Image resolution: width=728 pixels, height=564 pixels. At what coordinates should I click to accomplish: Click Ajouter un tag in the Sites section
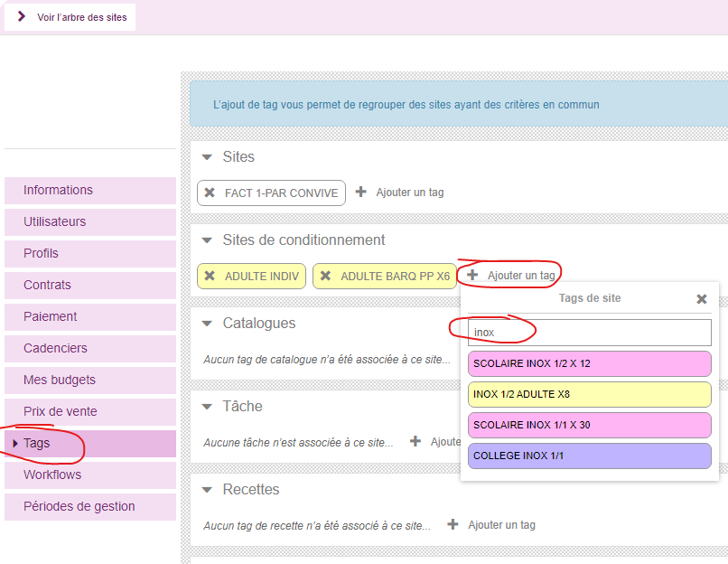coord(410,193)
